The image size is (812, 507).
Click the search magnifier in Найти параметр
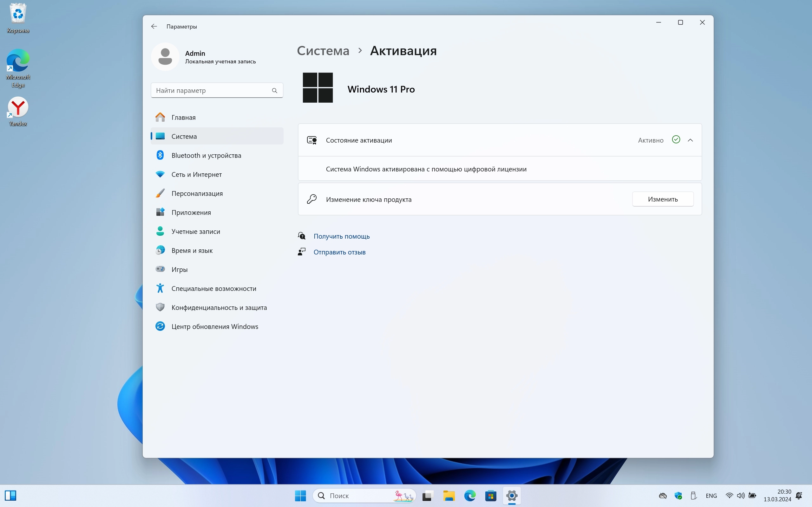click(274, 91)
